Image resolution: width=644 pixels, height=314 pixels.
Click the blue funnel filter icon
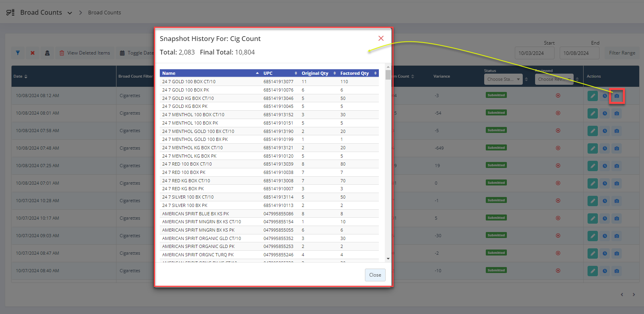pyautogui.click(x=18, y=53)
